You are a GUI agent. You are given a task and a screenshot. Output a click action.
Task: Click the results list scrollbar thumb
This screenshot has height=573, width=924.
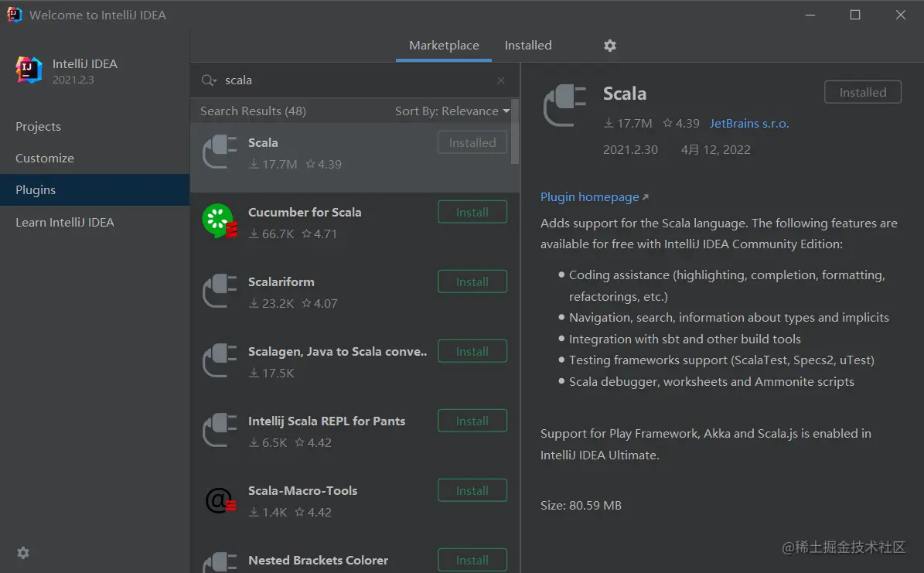point(514,132)
